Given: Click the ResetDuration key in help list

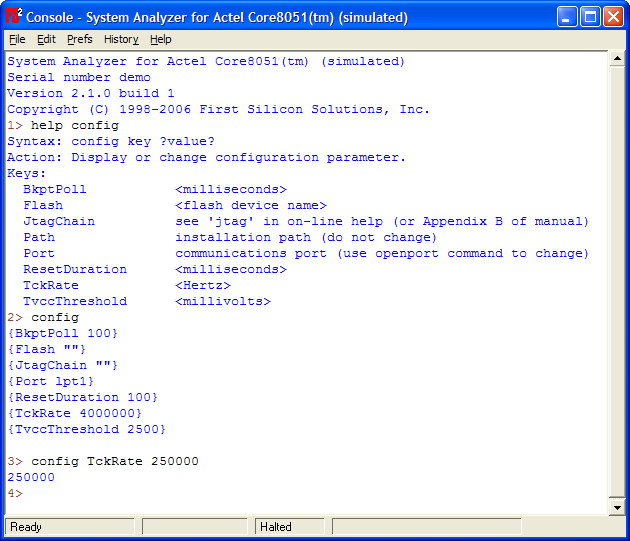Looking at the screenshot, I should [75, 269].
